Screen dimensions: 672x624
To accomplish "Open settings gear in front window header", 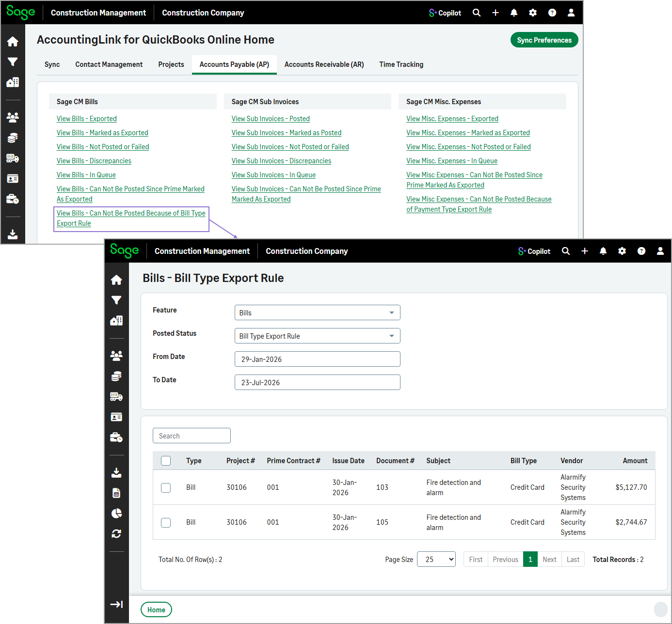I will pos(622,251).
